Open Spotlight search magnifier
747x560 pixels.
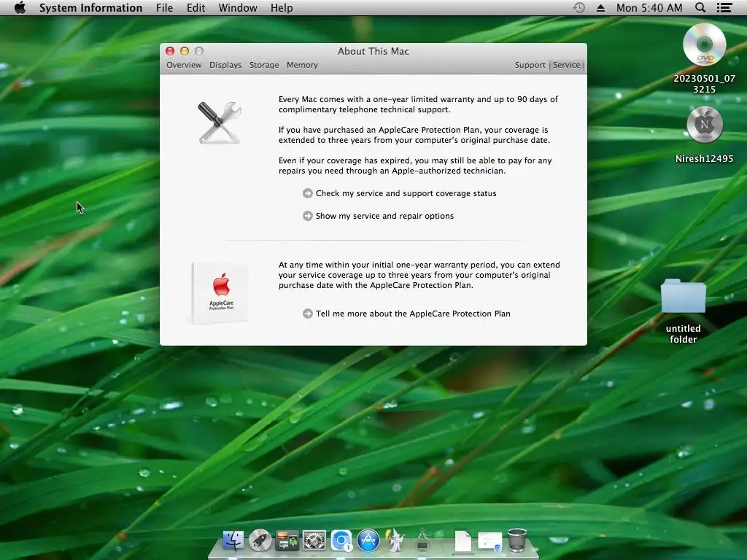click(700, 7)
